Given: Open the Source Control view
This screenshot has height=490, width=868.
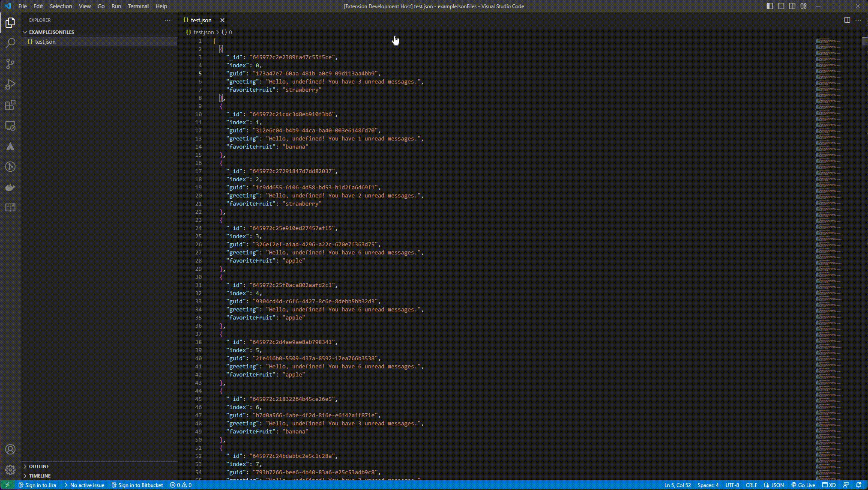Looking at the screenshot, I should 10,64.
